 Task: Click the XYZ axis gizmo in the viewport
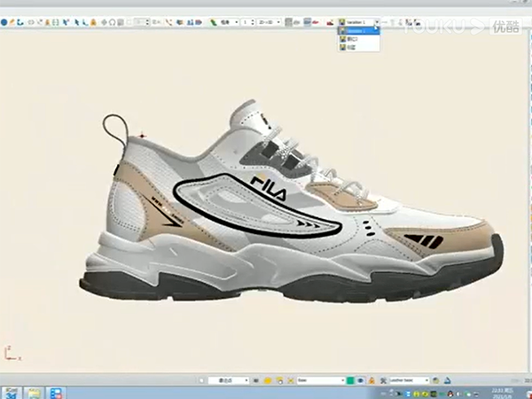pos(9,353)
